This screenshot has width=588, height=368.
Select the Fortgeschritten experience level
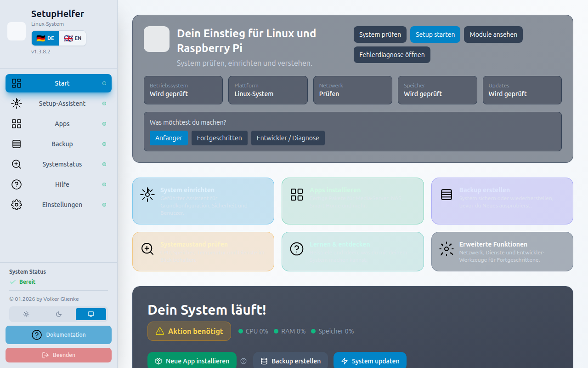coord(220,138)
